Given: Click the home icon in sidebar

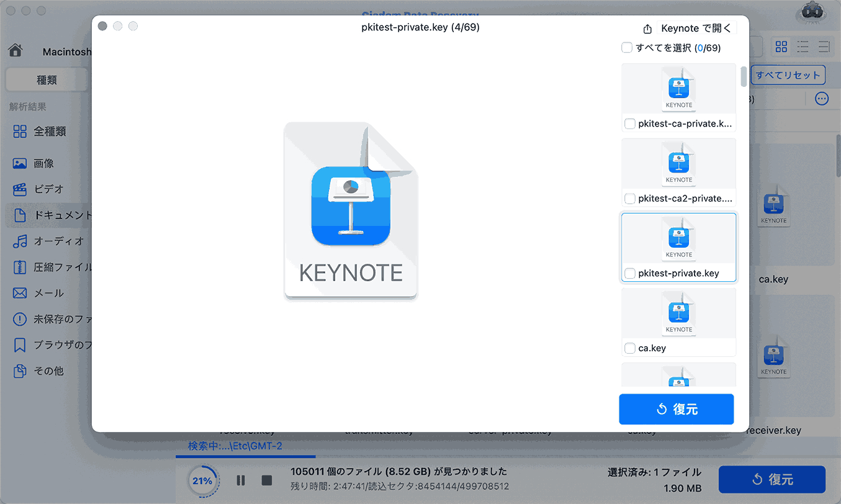Looking at the screenshot, I should coord(16,51).
